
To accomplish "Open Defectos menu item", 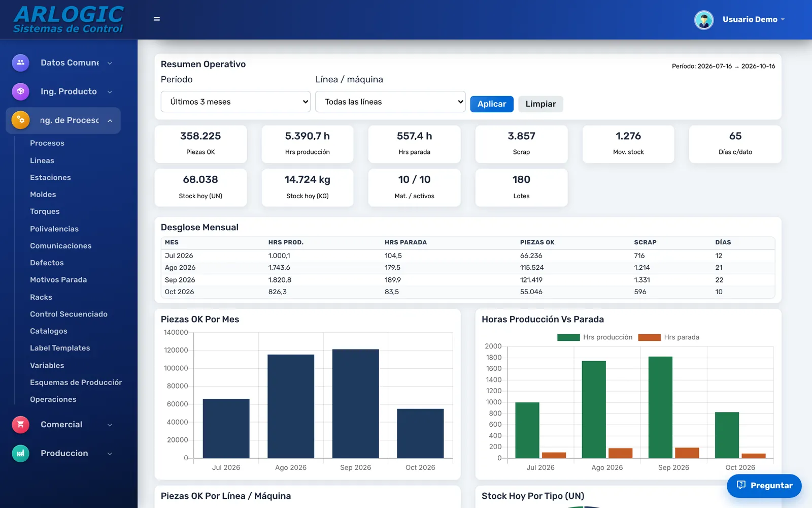I will 47,263.
